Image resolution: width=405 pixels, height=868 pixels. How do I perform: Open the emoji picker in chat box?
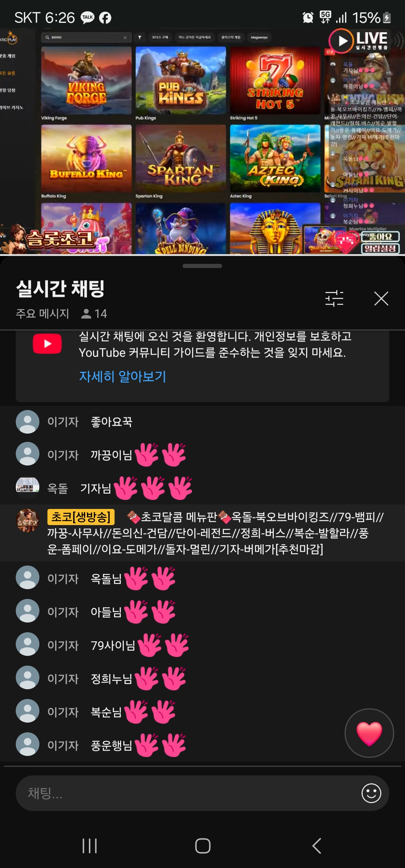click(x=371, y=793)
